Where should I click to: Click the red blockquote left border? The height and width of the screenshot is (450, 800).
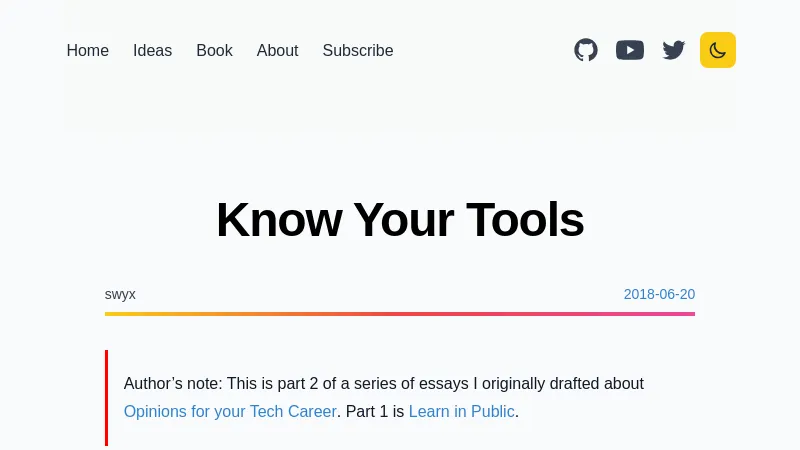[106, 397]
